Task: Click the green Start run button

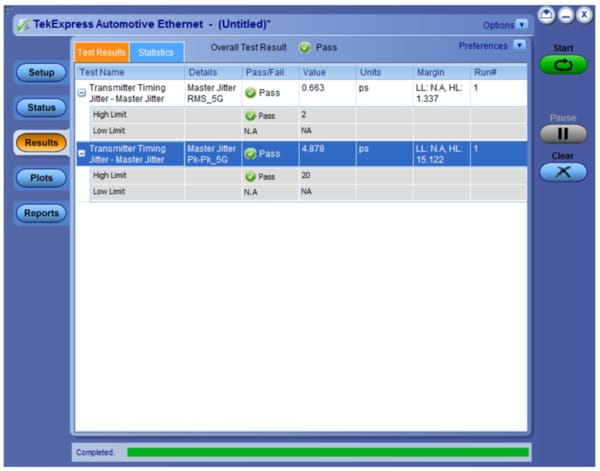Action: [563, 65]
